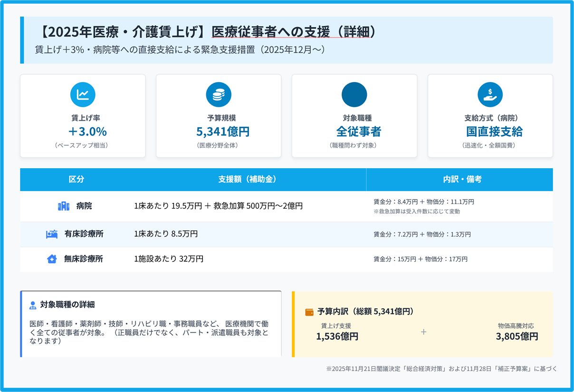The width and height of the screenshot is (574, 392).
Task: Click the coin stack icon above 予算規模
Action: 219,95
